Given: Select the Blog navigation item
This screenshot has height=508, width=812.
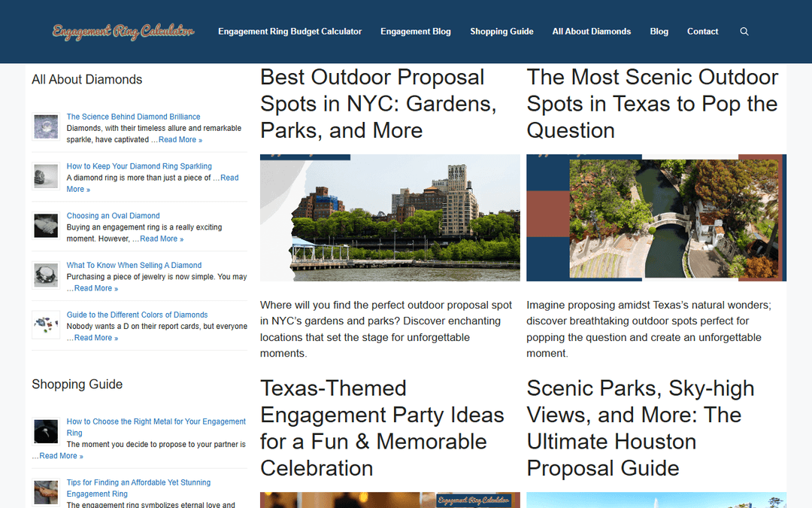Looking at the screenshot, I should click(659, 32).
